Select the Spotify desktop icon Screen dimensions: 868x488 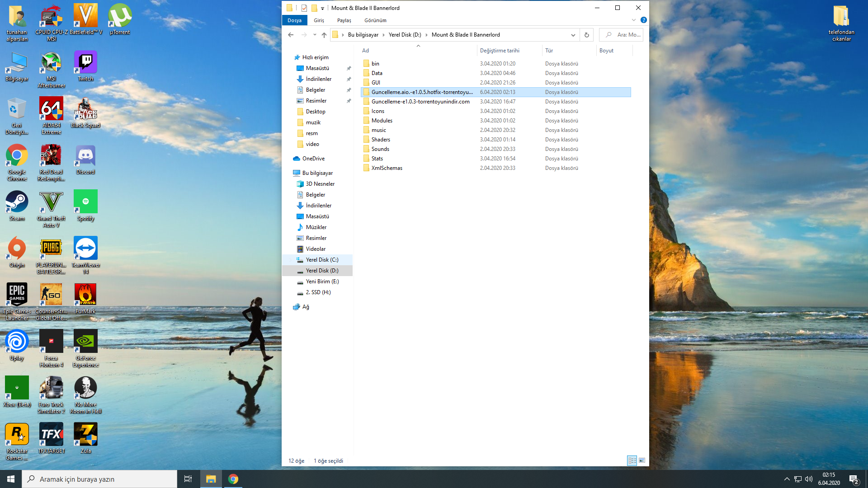85,205
